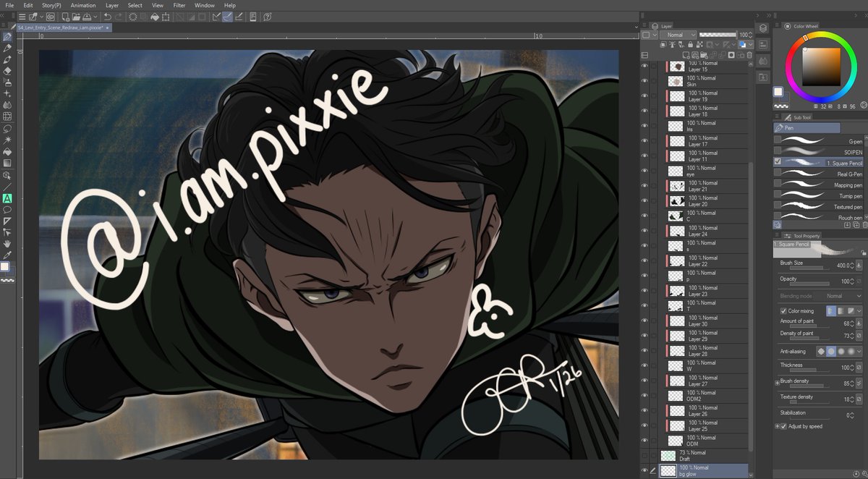Expand the Adjust by speed plus expander
Screen dimensions: 868x479
[777, 426]
